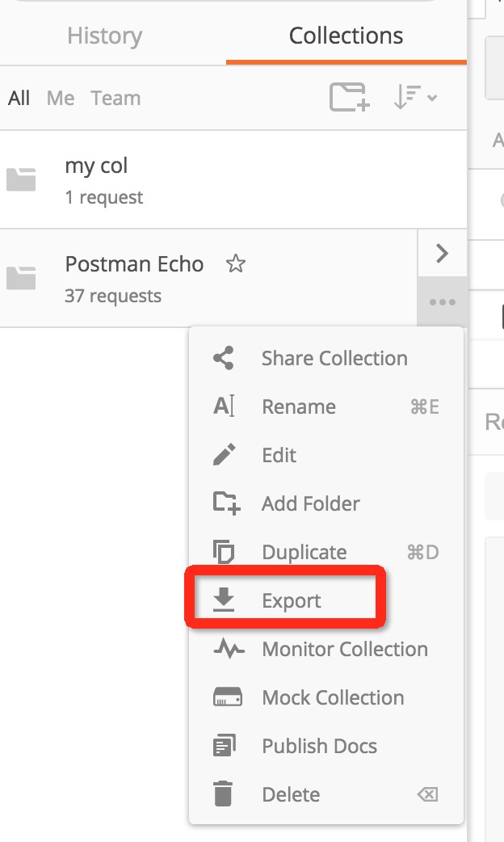Image resolution: width=504 pixels, height=842 pixels.
Task: Filter collections by Me
Action: coord(61,99)
